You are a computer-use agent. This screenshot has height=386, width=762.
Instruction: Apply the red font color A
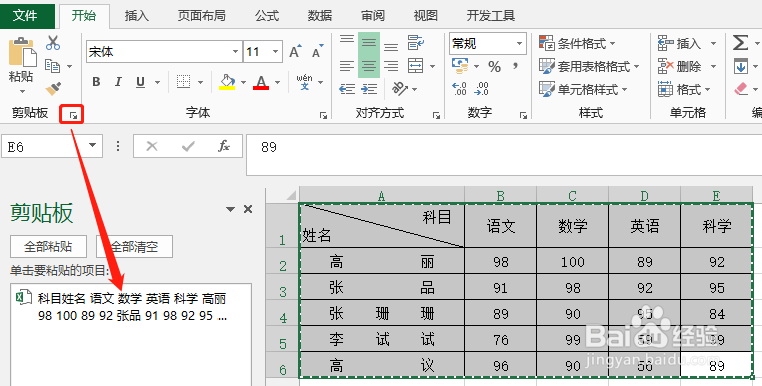(261, 82)
